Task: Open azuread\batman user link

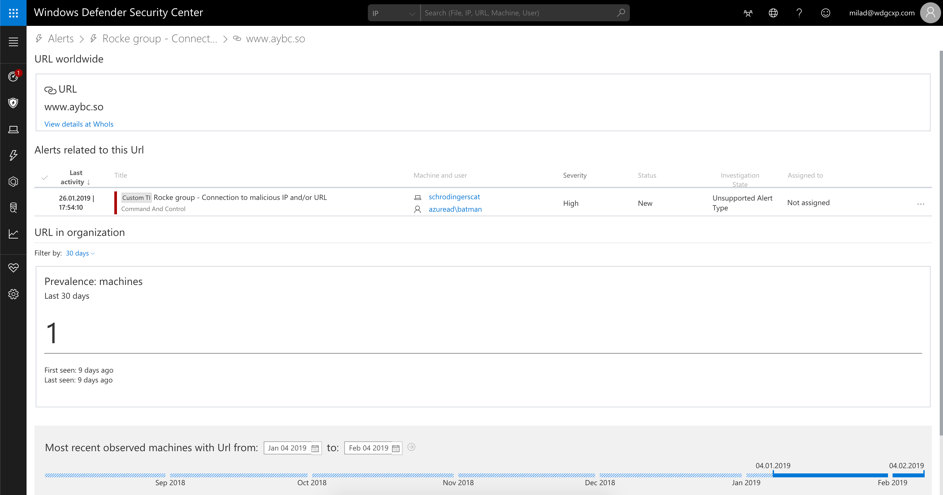Action: [x=455, y=209]
